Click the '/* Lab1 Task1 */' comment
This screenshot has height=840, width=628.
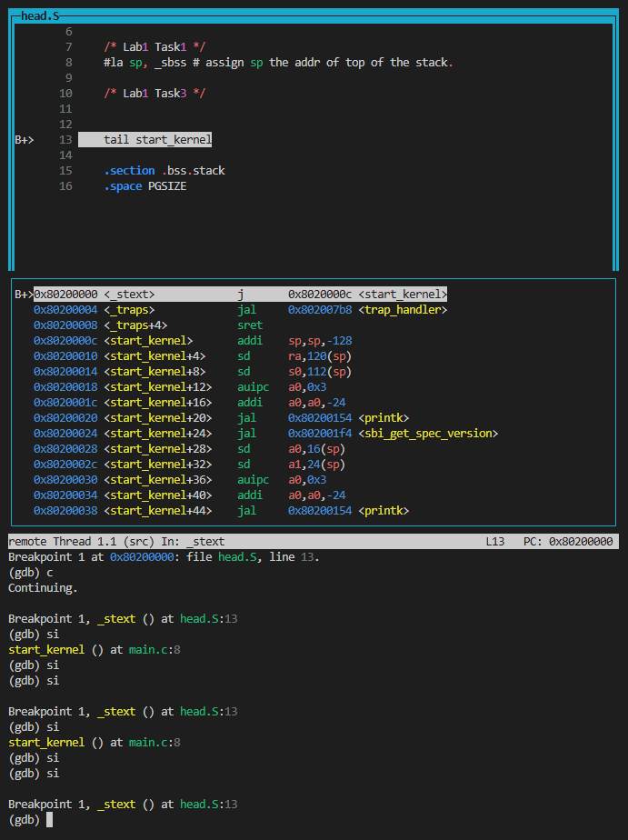point(155,47)
